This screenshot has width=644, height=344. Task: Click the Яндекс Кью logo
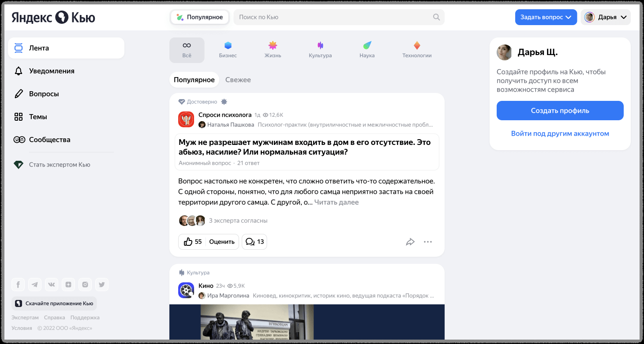point(53,17)
